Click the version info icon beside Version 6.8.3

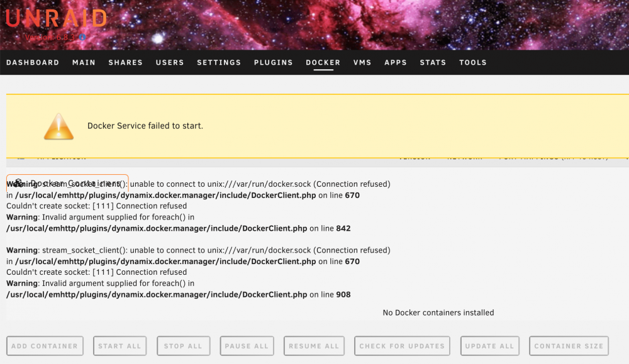click(x=82, y=37)
